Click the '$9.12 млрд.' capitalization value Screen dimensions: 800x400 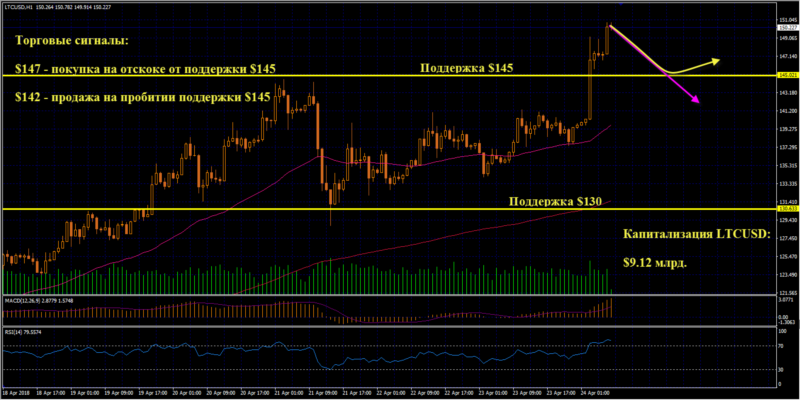coord(655,263)
